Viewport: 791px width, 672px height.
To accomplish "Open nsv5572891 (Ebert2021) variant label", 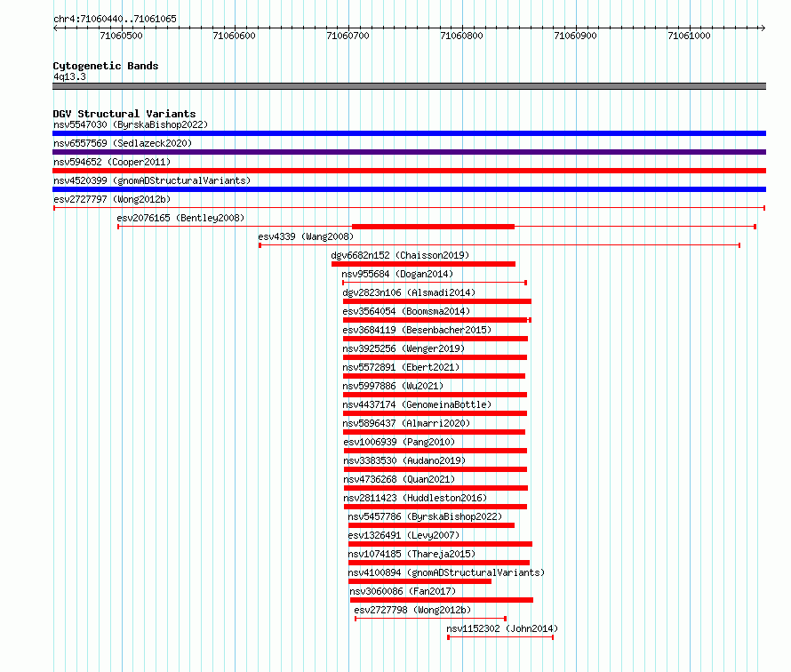I will coord(401,367).
